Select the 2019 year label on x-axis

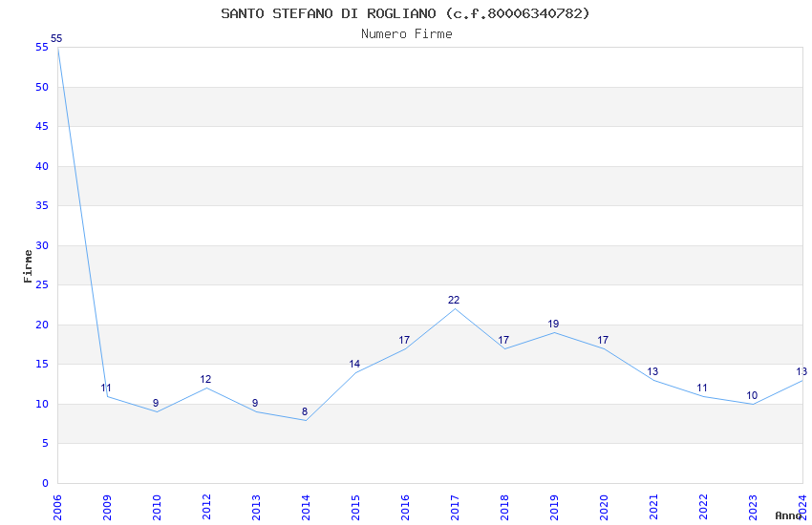click(555, 507)
